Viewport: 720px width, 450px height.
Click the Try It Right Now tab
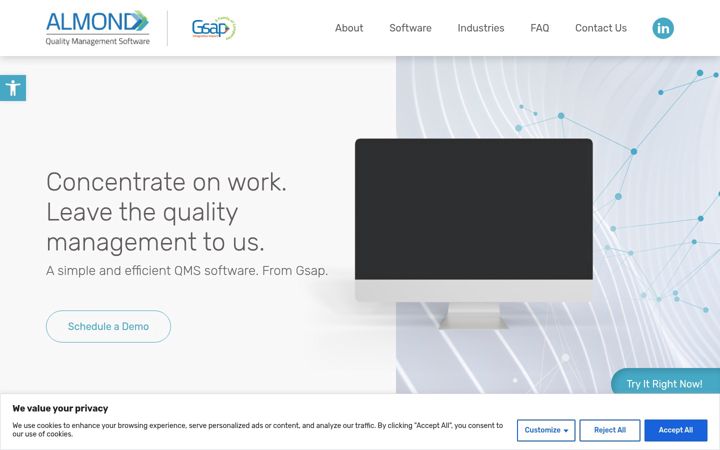coord(665,382)
